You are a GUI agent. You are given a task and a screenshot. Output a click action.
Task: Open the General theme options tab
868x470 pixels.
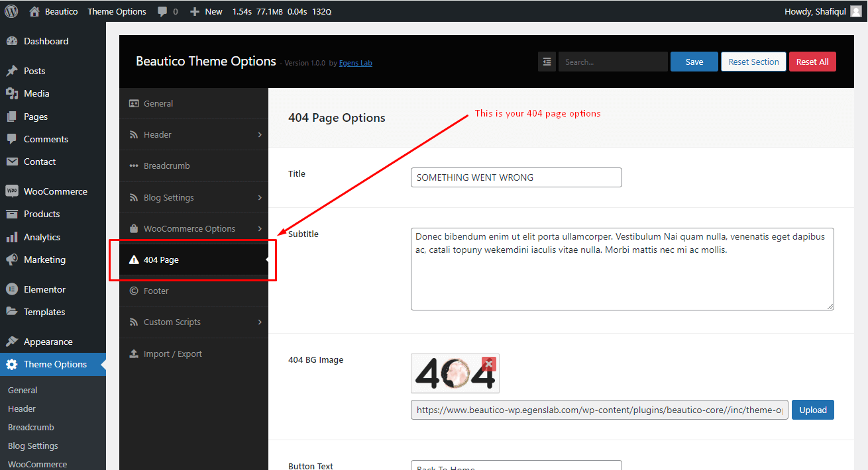pyautogui.click(x=193, y=103)
